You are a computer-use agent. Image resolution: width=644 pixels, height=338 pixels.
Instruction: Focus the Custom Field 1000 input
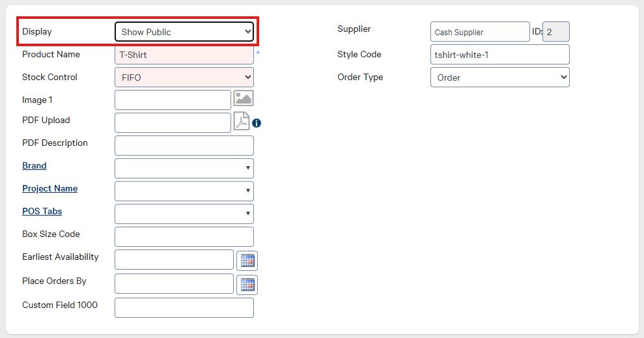[x=184, y=307]
